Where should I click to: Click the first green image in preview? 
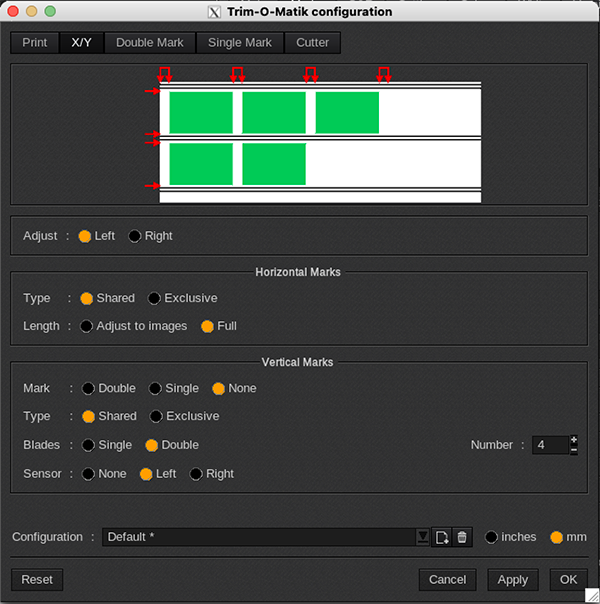[201, 113]
